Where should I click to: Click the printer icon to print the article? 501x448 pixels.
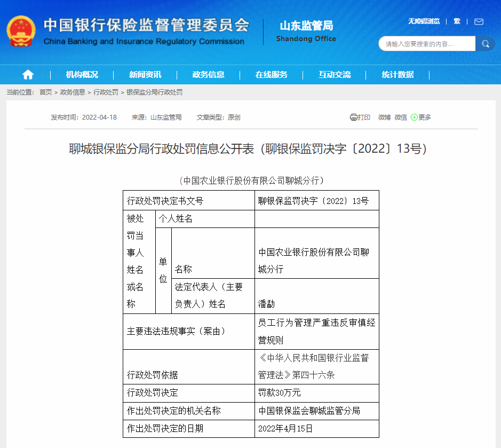pyautogui.click(x=353, y=117)
